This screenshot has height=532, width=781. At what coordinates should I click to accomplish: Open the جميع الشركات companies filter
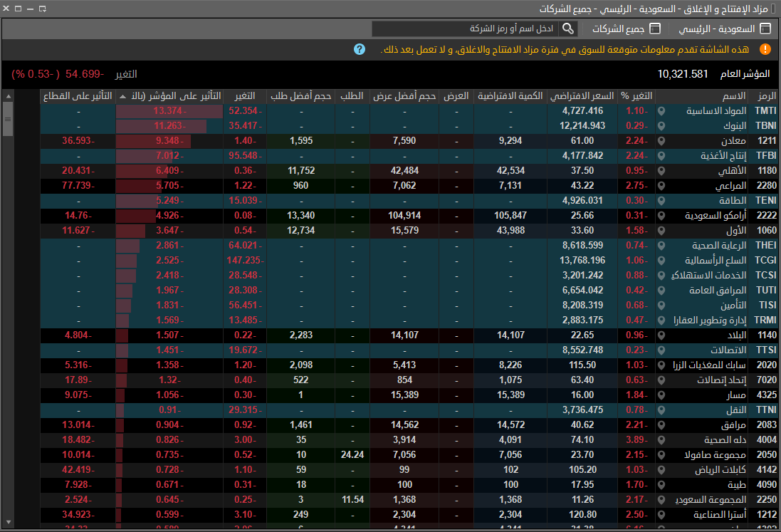[x=626, y=29]
